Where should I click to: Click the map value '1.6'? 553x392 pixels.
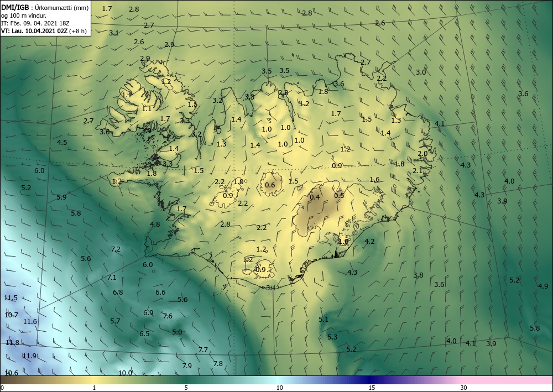pyautogui.click(x=374, y=180)
